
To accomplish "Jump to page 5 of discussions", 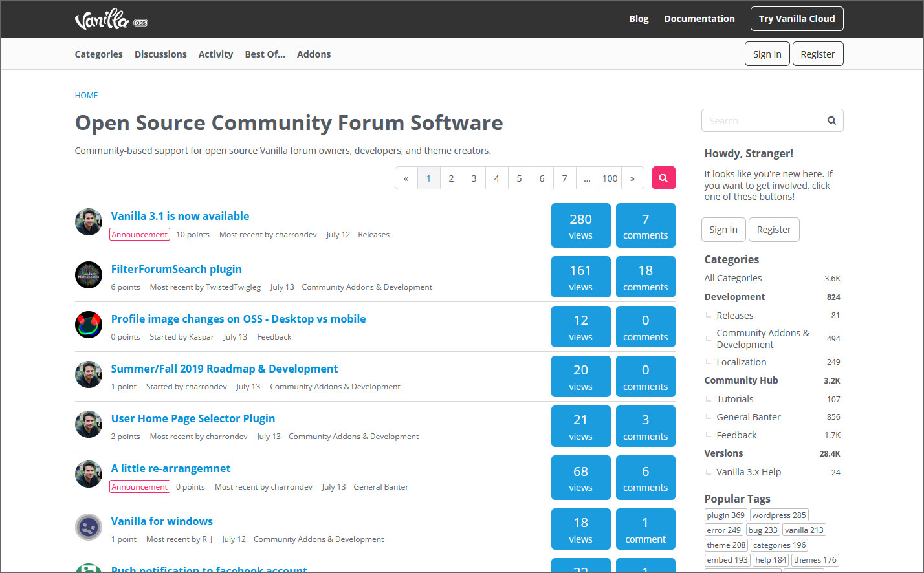I will pyautogui.click(x=519, y=178).
